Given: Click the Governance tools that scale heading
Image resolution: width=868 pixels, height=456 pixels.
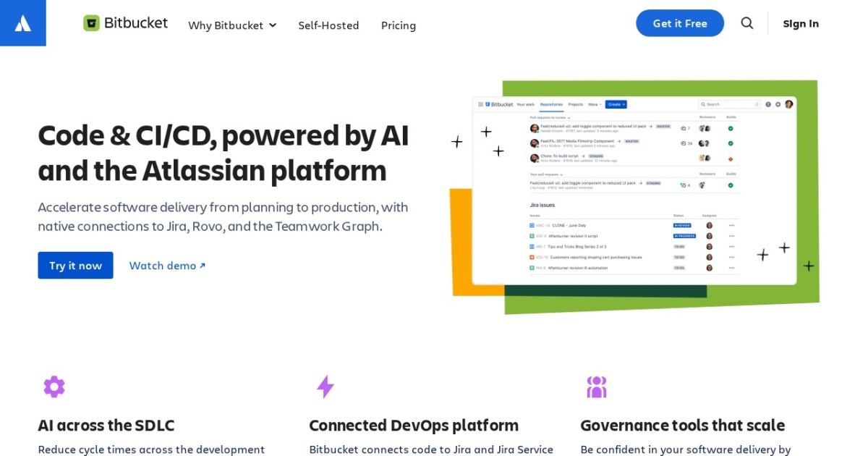Looking at the screenshot, I should 682,425.
